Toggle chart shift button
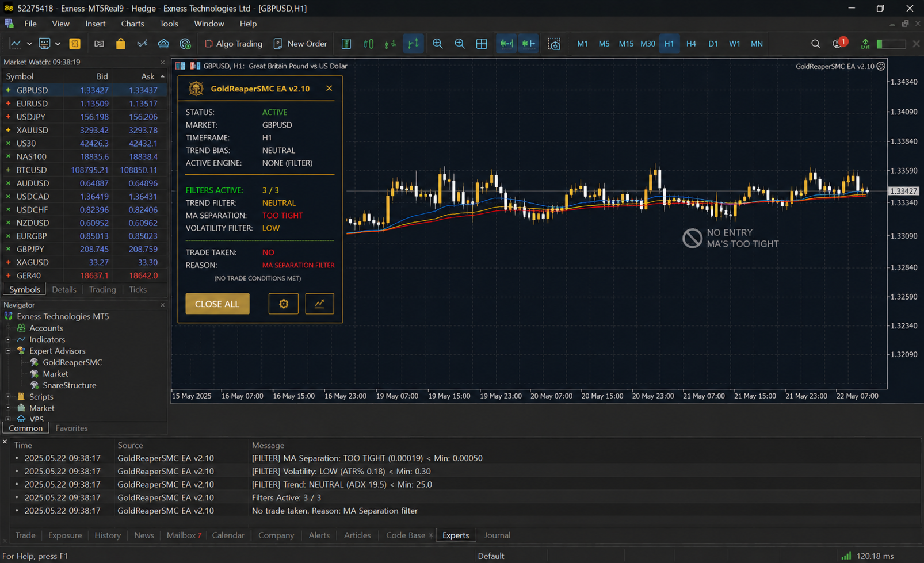 pyautogui.click(x=529, y=44)
